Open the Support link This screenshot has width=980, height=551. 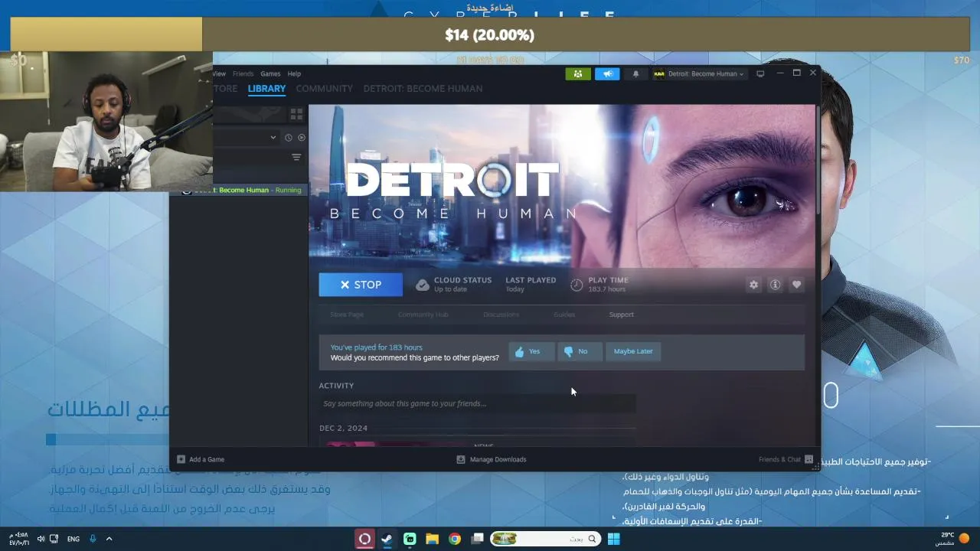click(x=621, y=315)
